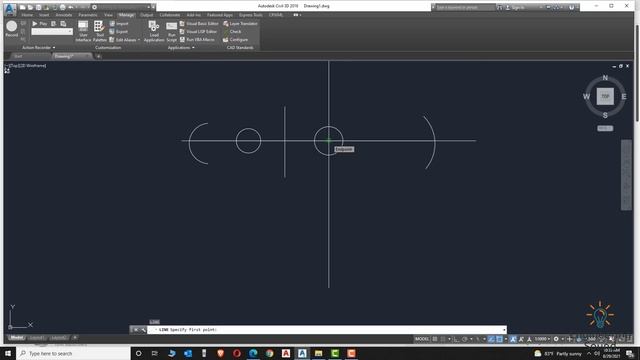This screenshot has width=640, height=360.
Task: Click the Undo quick access icon
Action: click(x=71, y=7)
